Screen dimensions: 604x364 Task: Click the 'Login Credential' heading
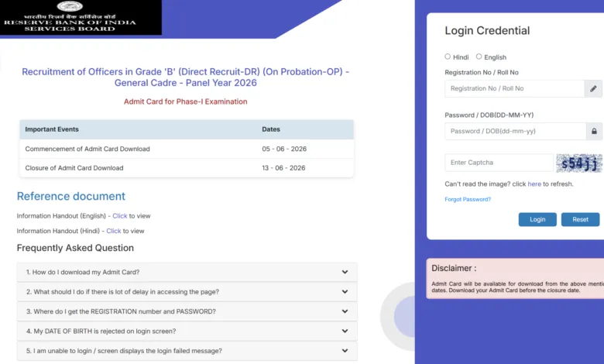tap(487, 31)
